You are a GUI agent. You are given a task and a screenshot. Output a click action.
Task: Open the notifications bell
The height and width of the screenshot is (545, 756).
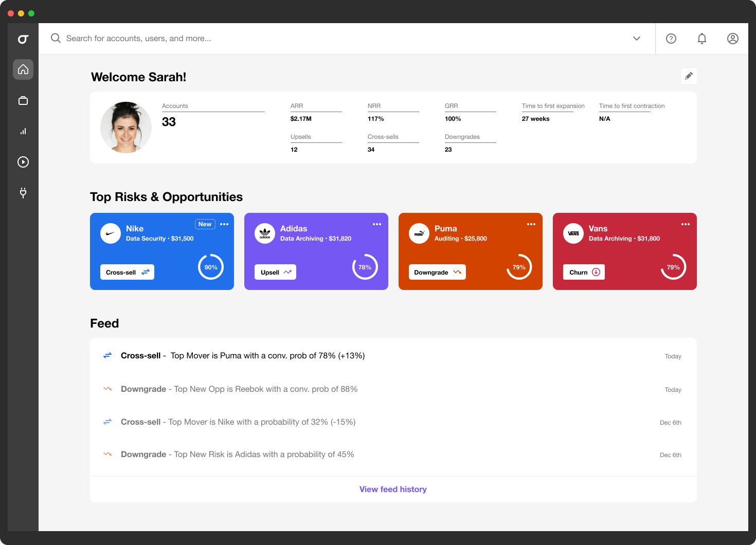[x=702, y=39]
